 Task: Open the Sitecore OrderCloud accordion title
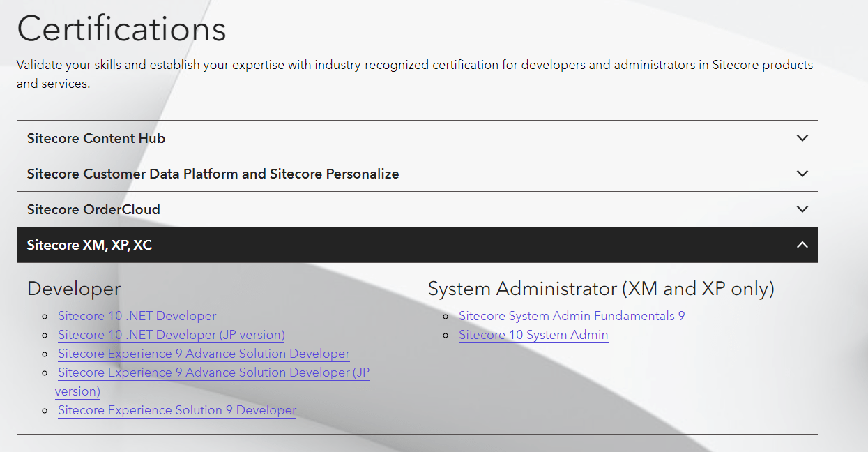pyautogui.click(x=93, y=209)
